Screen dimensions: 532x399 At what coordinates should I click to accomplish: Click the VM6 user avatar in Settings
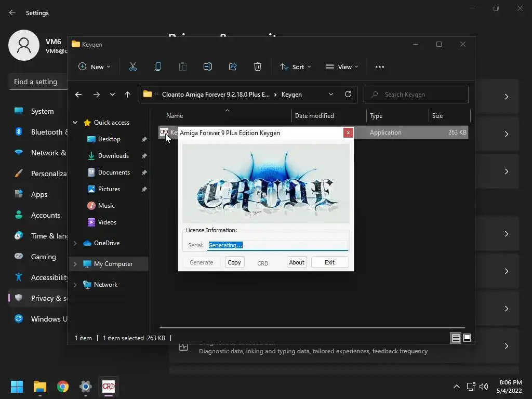pos(24,45)
